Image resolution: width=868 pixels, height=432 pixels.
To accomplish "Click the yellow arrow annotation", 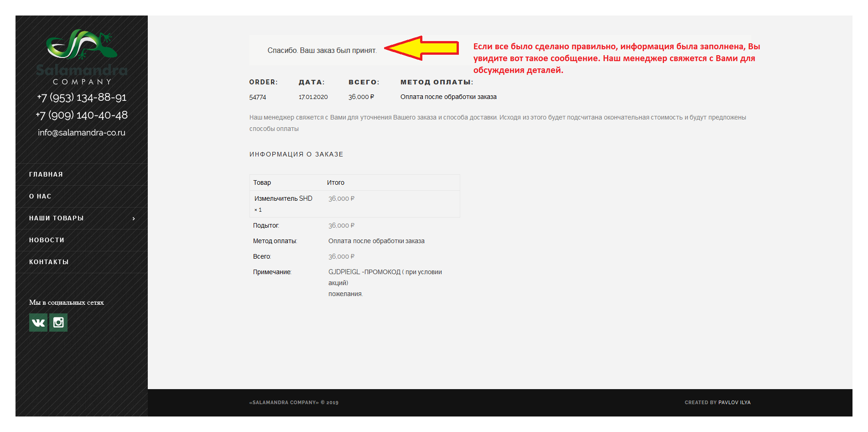I will coord(421,48).
